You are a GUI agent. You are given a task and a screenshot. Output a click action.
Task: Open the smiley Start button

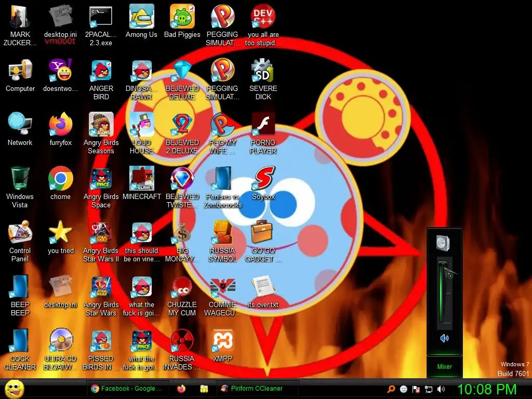tap(14, 389)
